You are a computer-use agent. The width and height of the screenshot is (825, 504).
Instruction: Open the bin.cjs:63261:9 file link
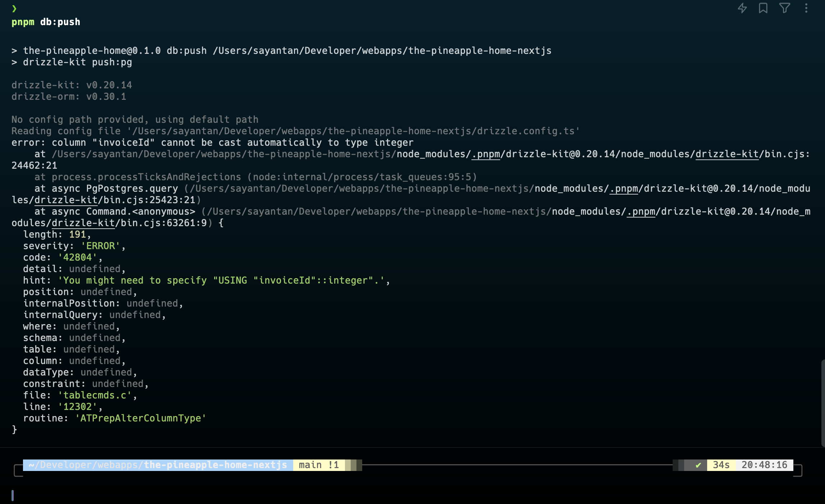click(164, 223)
